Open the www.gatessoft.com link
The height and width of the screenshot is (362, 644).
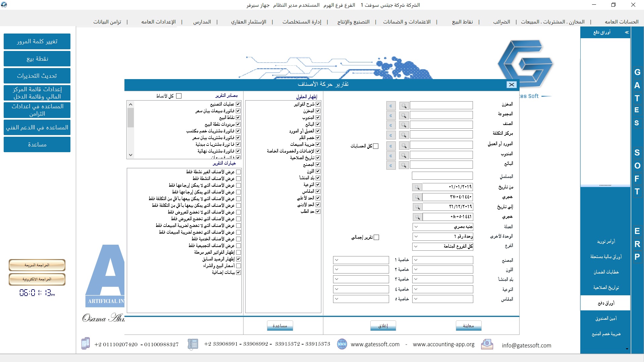pos(375,345)
